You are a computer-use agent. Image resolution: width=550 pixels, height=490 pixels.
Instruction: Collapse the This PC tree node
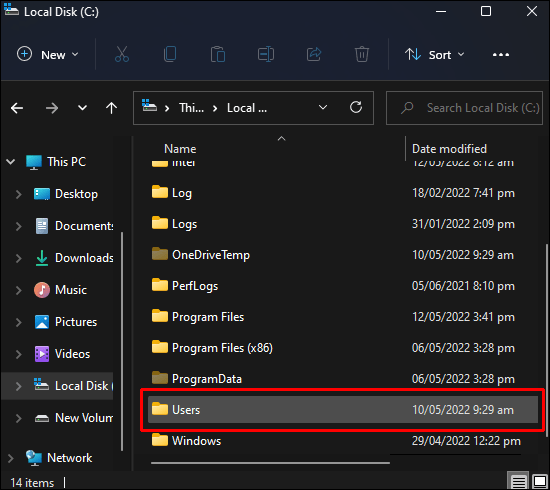coord(11,162)
